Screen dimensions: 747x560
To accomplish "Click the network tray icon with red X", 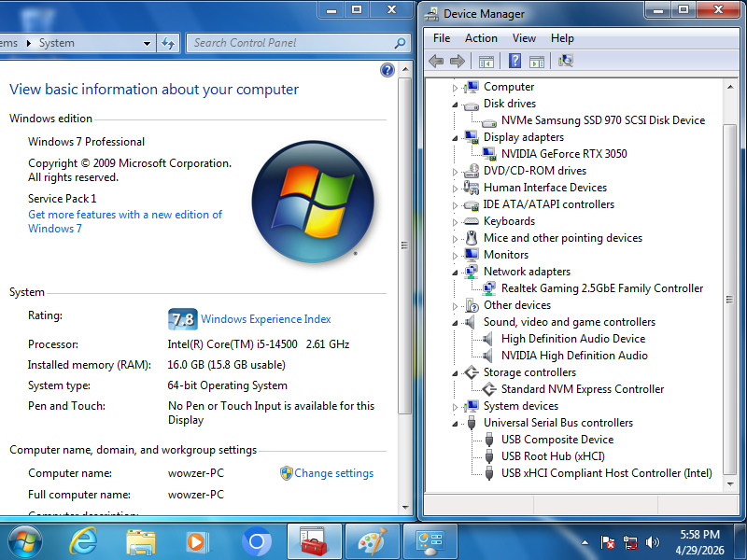I will 629,542.
